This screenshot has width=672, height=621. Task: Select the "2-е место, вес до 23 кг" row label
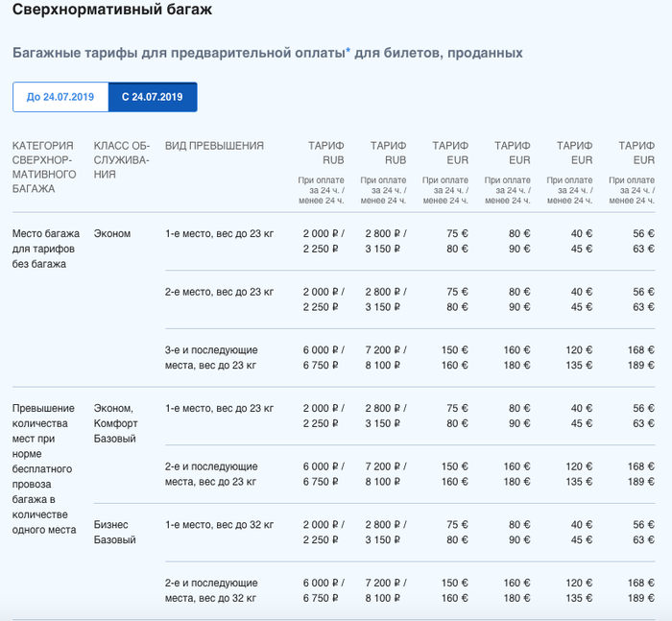pyautogui.click(x=219, y=292)
